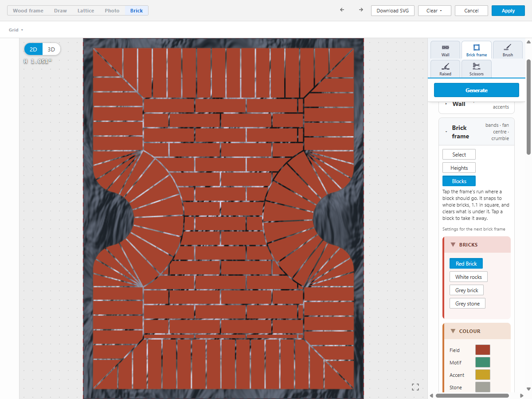Open the Photo tab

coord(112,11)
